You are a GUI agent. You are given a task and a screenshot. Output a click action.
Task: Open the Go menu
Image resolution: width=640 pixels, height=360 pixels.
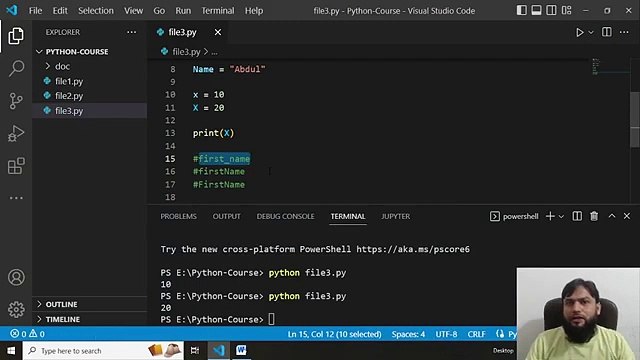click(159, 11)
